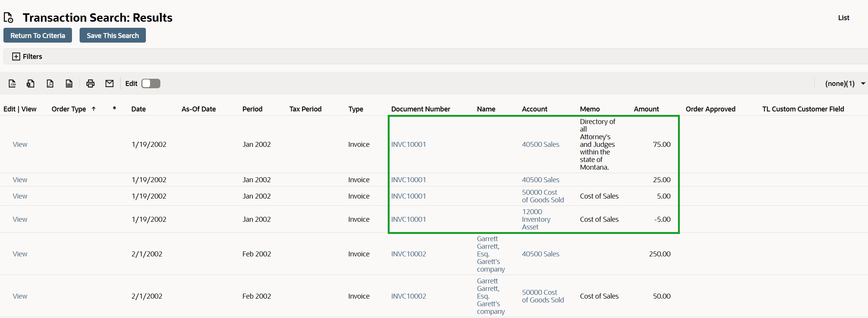Click the fourth export document icon
The image size is (868, 318).
tap(69, 83)
